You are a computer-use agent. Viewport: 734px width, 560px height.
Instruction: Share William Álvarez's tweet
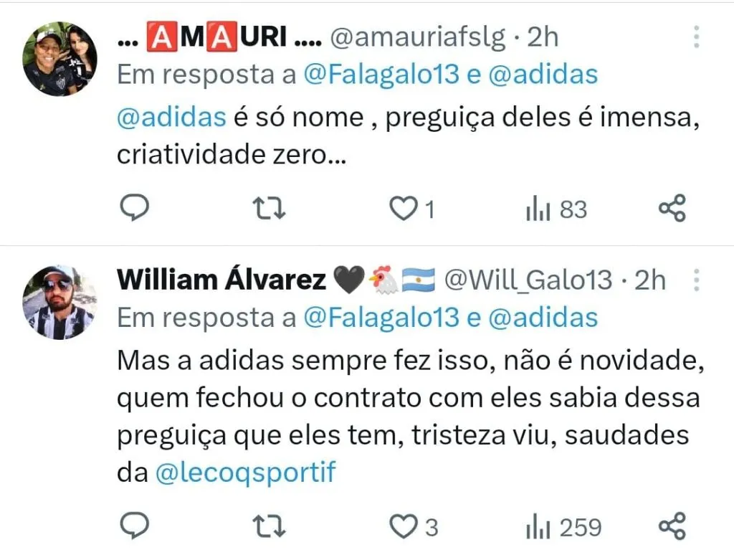pyautogui.click(x=672, y=526)
